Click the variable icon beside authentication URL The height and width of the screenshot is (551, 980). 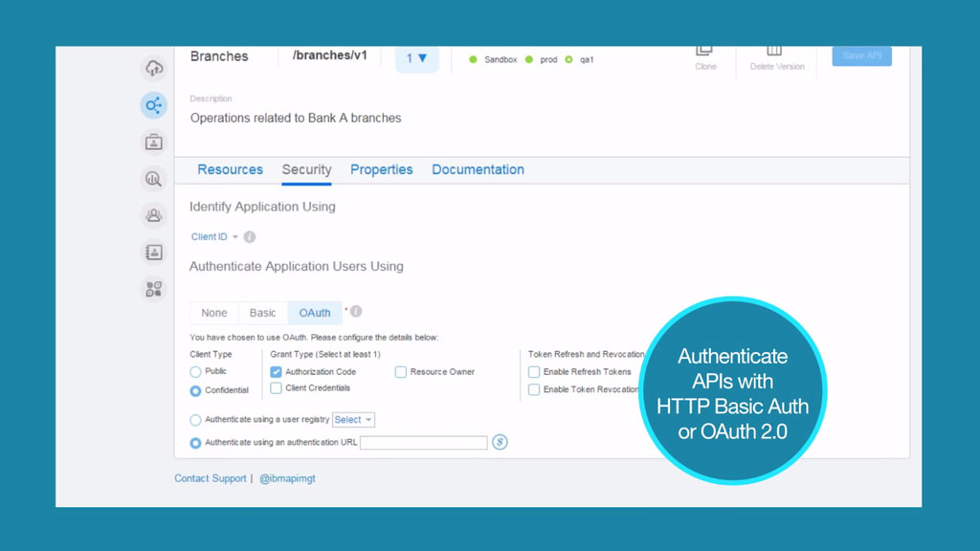click(500, 442)
